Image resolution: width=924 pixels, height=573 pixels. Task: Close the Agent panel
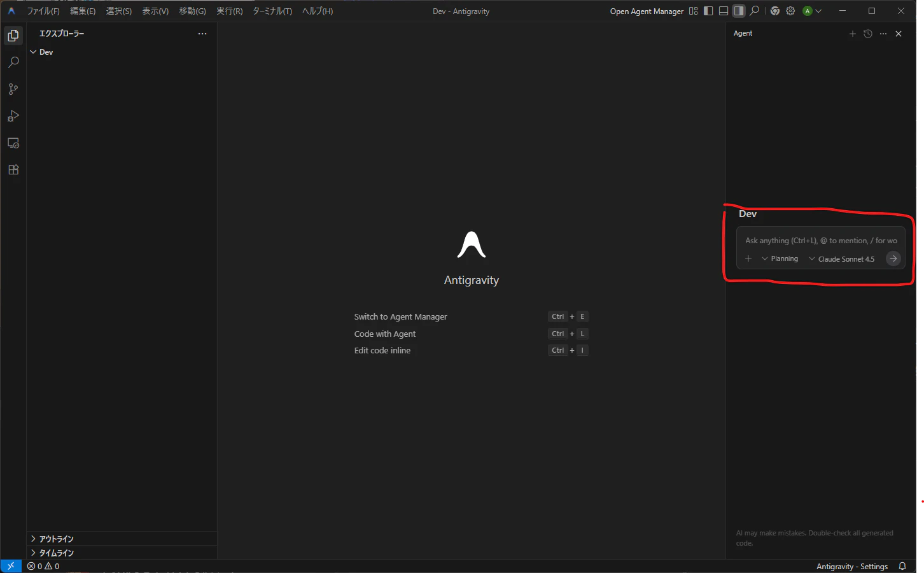[899, 34]
